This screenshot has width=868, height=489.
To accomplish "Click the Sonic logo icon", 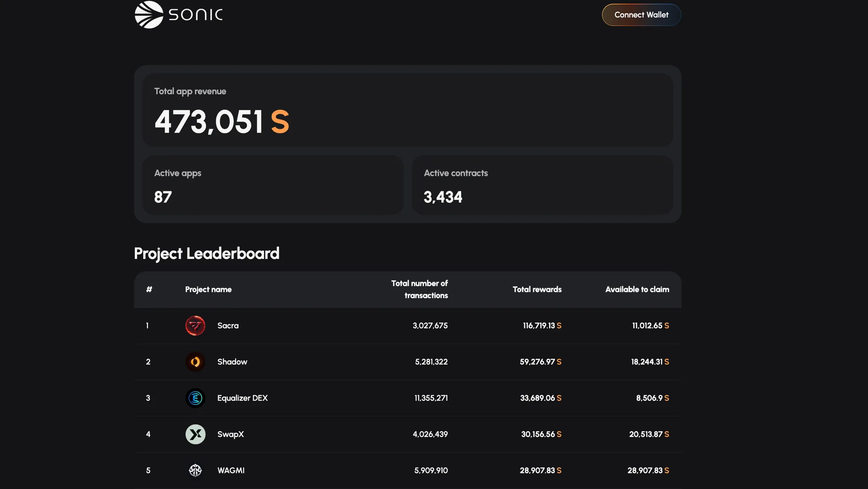I will click(149, 15).
